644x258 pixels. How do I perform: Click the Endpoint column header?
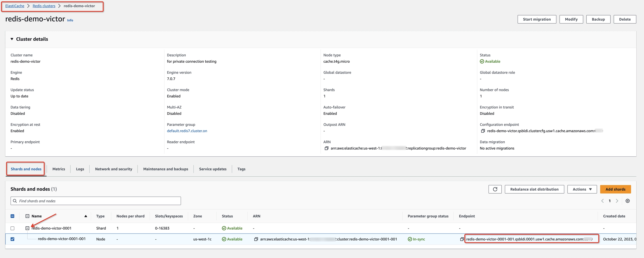pyautogui.click(x=467, y=216)
